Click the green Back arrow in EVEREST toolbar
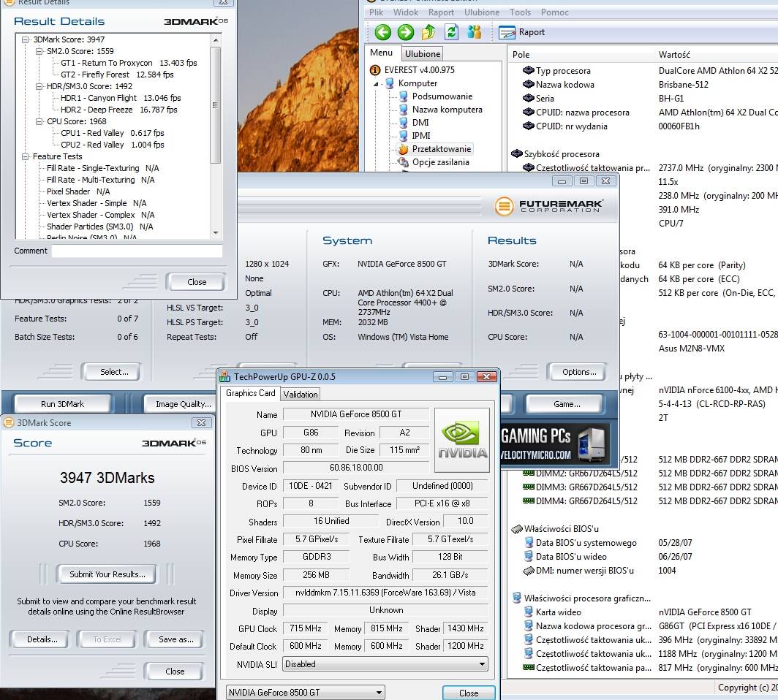Viewport: 778px width, 700px height. point(382,33)
